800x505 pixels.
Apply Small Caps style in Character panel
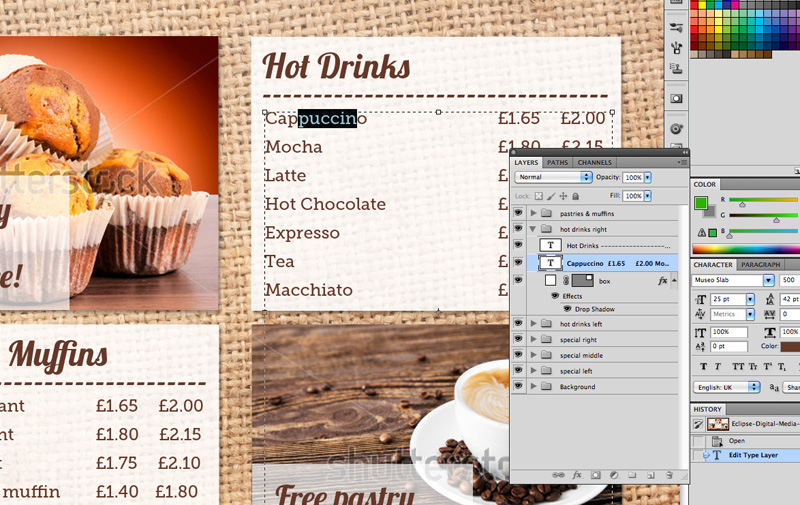tap(753, 366)
